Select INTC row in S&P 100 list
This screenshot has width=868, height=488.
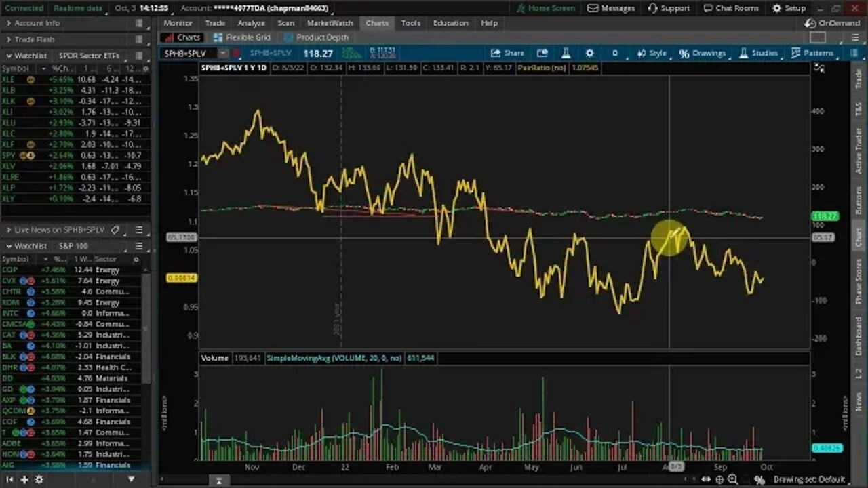(71, 313)
